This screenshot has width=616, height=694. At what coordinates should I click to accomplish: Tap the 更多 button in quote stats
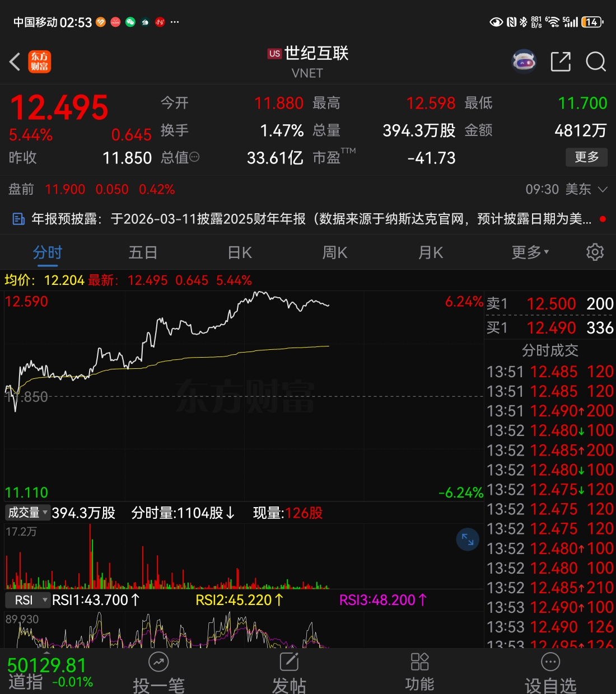(x=587, y=157)
